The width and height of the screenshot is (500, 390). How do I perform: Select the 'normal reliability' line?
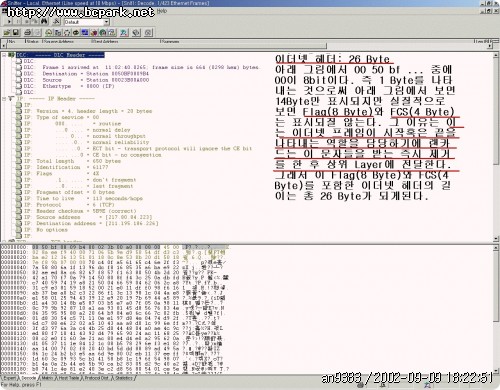tap(87, 142)
